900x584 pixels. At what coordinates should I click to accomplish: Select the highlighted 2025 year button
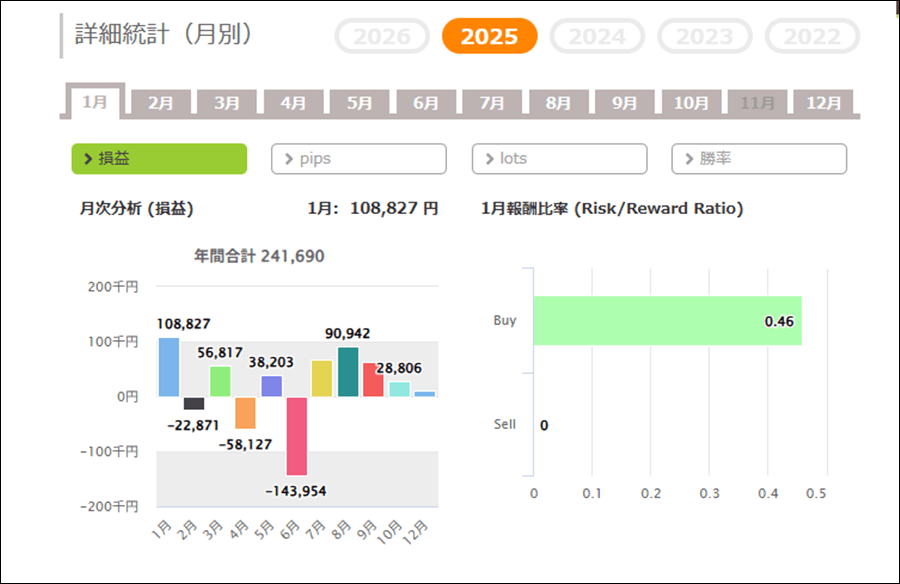tap(489, 37)
